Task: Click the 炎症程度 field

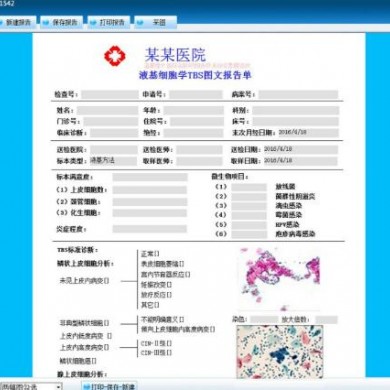Action: click(x=150, y=229)
